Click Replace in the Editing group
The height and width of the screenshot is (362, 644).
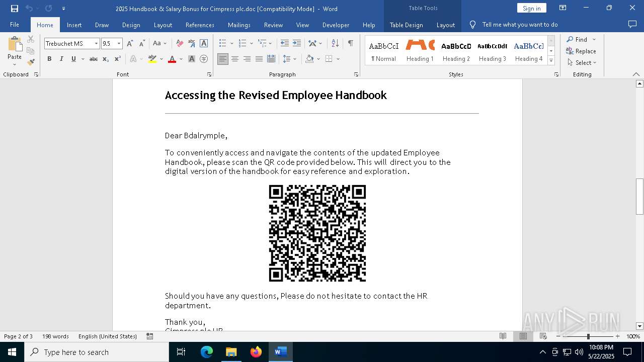pyautogui.click(x=581, y=51)
